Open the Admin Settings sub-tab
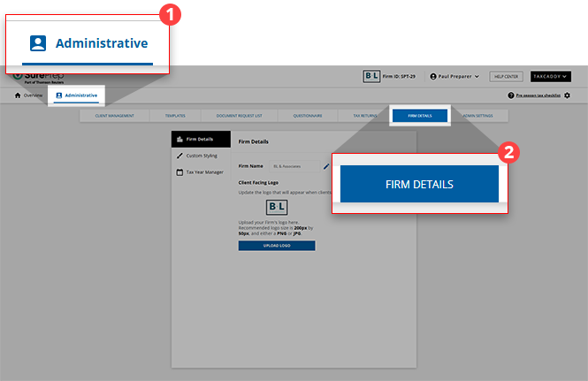This screenshot has width=588, height=381. coord(477,116)
